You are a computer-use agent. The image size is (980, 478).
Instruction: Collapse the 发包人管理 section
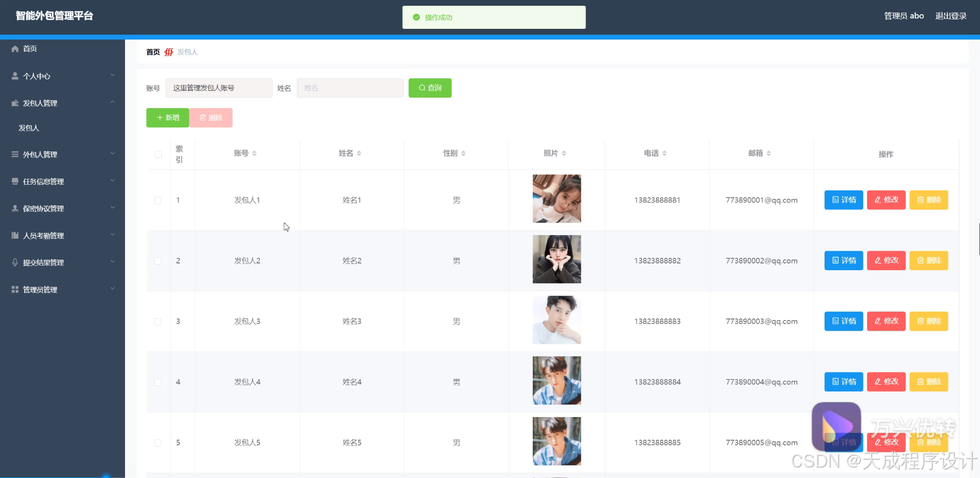pyautogui.click(x=113, y=102)
